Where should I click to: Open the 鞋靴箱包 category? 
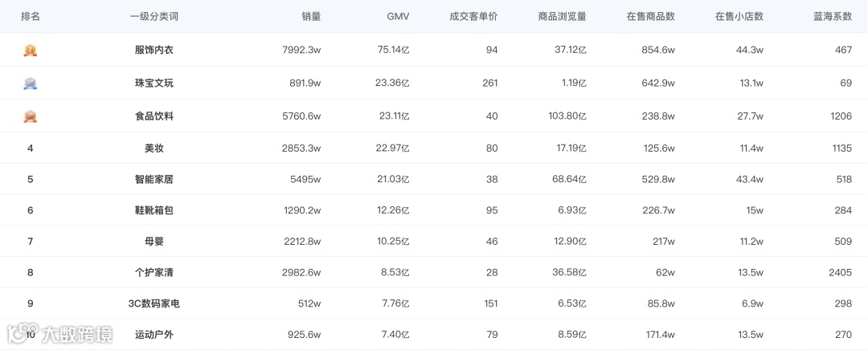point(154,210)
